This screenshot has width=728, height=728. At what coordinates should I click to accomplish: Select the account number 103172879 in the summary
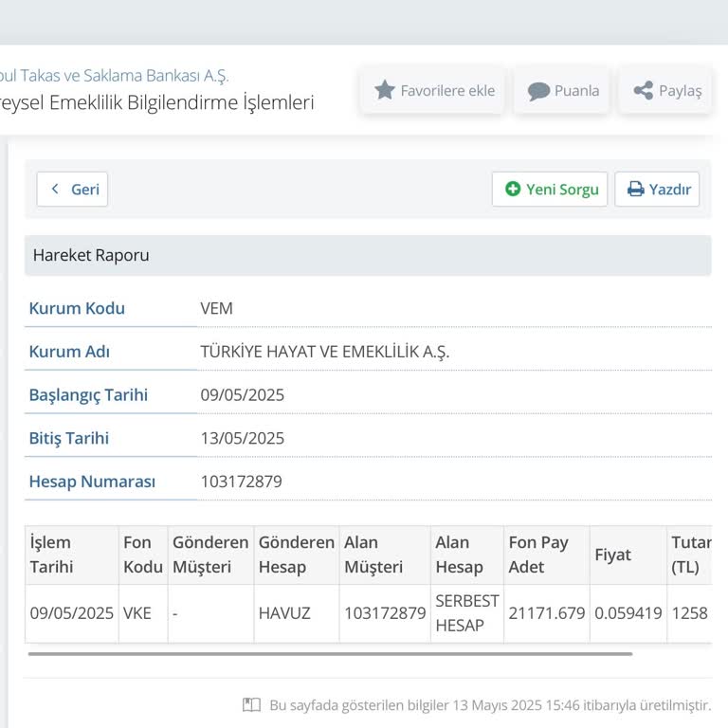click(x=242, y=482)
